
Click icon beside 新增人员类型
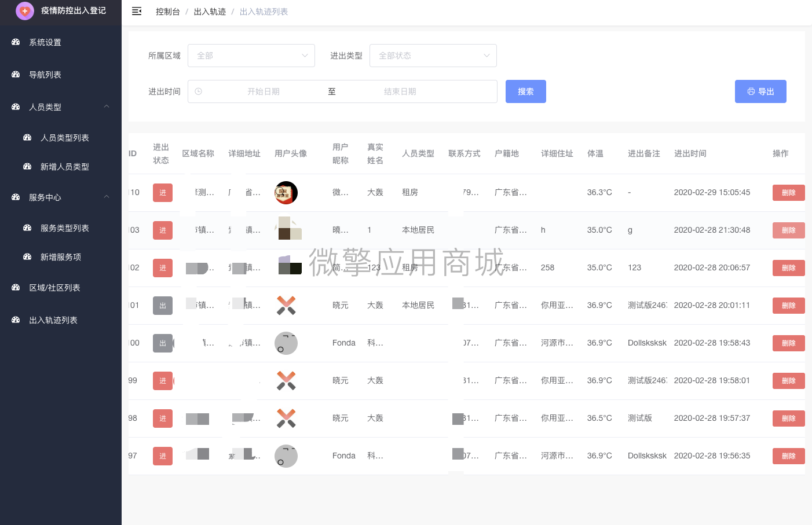point(27,167)
